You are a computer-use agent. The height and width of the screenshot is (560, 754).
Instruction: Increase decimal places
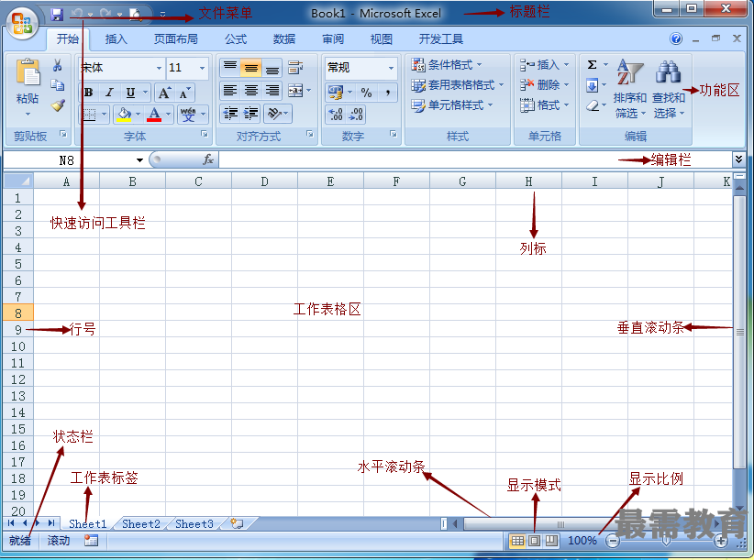tap(336, 115)
